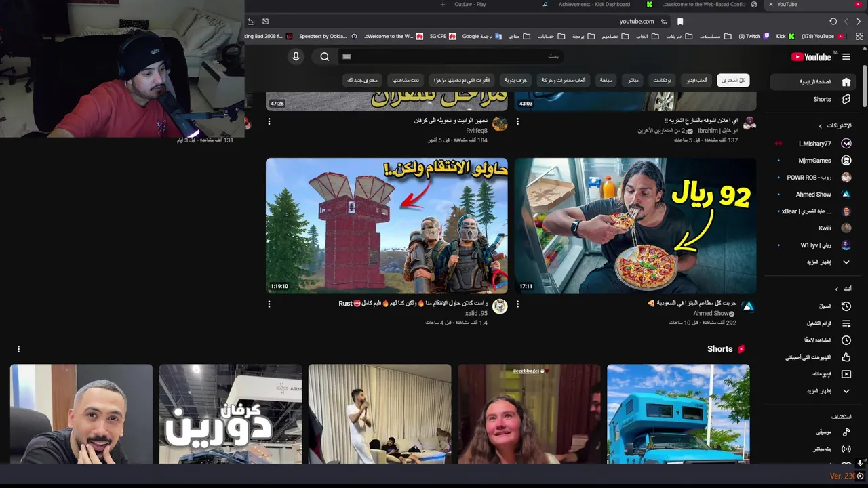Open the Rust video title link

point(413,304)
